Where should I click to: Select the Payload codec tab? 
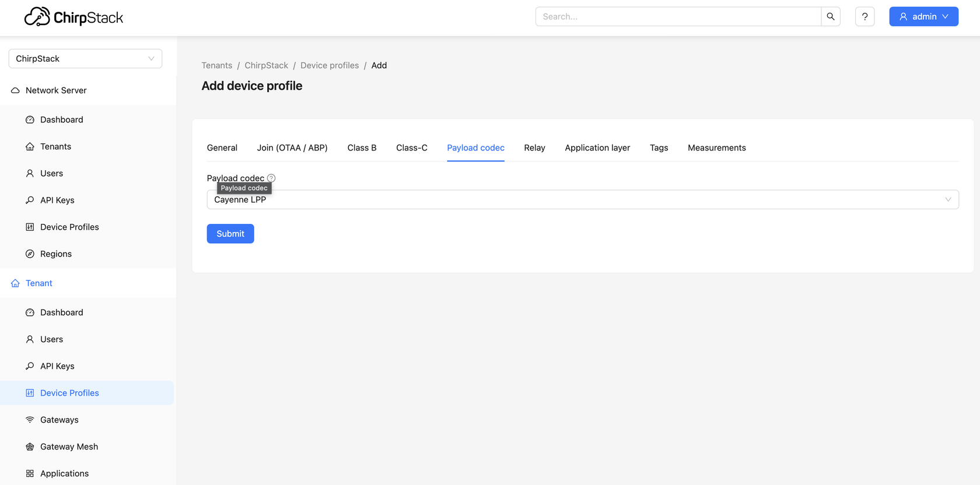475,148
